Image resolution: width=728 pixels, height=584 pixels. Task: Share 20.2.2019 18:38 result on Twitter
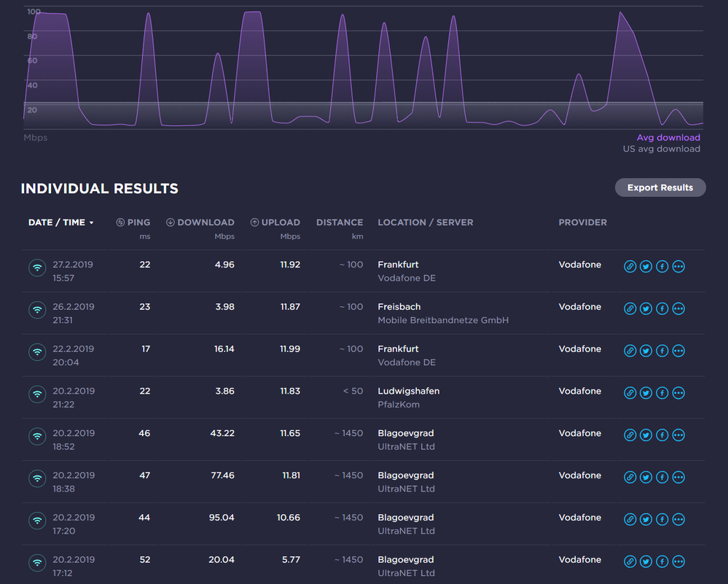(x=646, y=478)
